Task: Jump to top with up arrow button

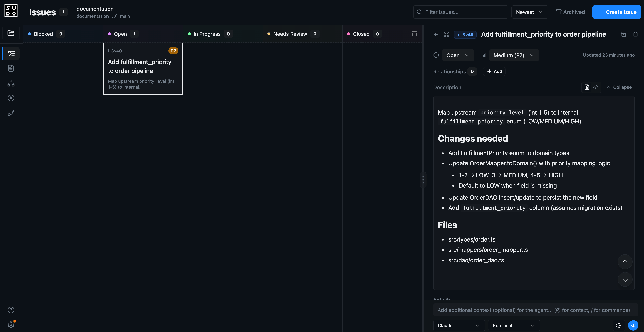Action: click(625, 262)
